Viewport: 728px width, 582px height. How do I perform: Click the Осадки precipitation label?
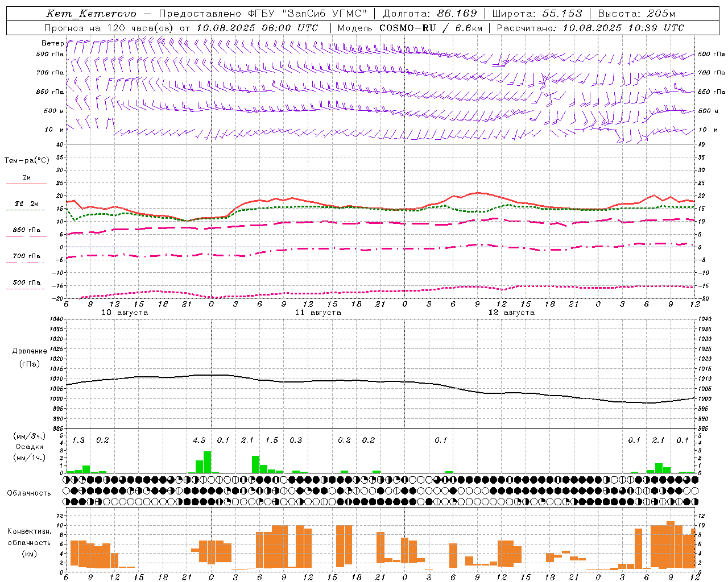(30, 447)
